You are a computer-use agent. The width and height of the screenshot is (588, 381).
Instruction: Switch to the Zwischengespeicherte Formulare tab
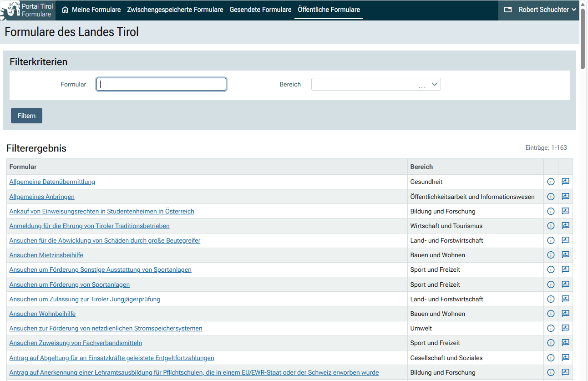tap(175, 10)
